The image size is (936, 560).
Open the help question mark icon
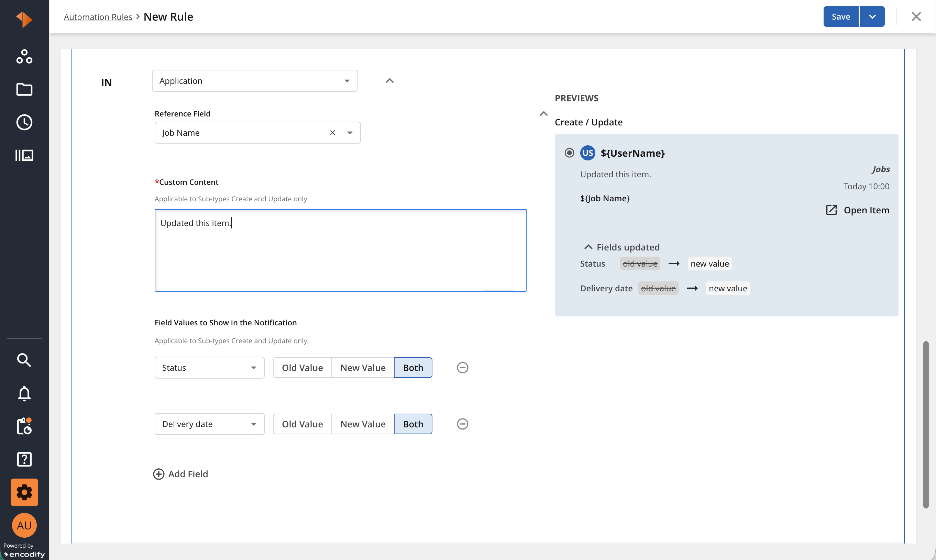(x=24, y=459)
